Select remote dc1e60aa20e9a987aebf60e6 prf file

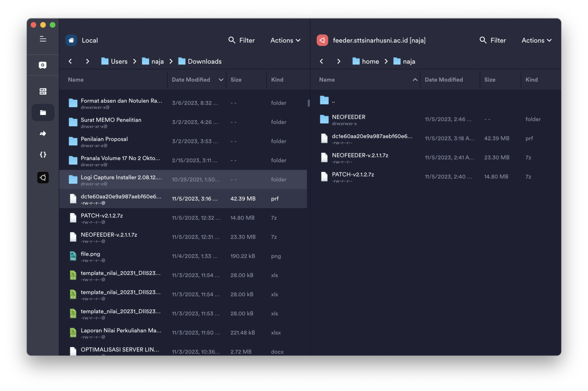pyautogui.click(x=435, y=138)
